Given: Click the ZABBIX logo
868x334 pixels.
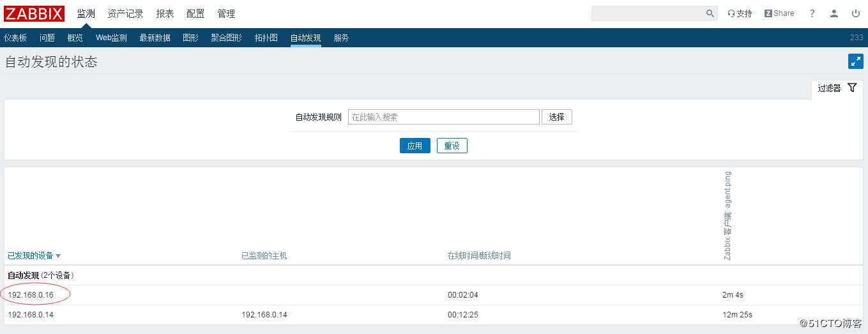Looking at the screenshot, I should [34, 13].
